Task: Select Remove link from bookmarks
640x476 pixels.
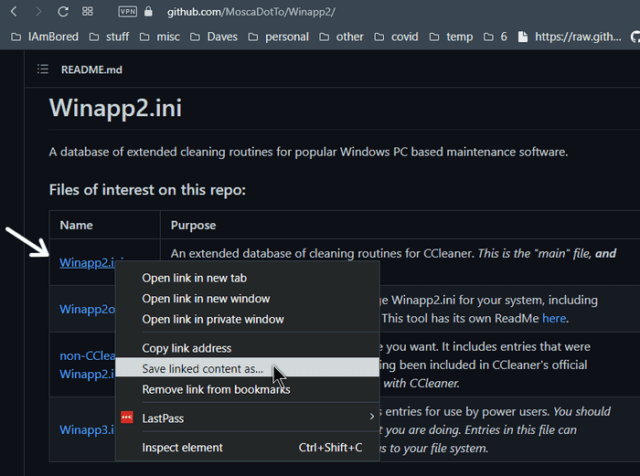Action: tap(247, 389)
